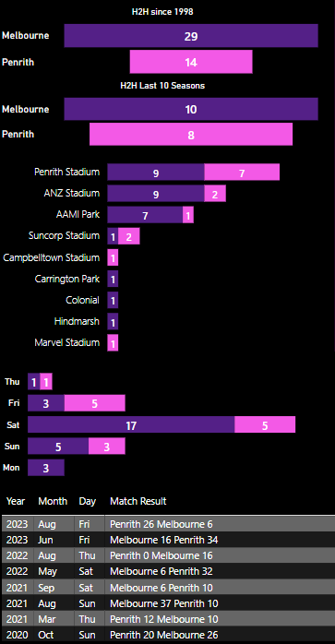
Task: Sort table by Match Result header
Action: pos(138,501)
